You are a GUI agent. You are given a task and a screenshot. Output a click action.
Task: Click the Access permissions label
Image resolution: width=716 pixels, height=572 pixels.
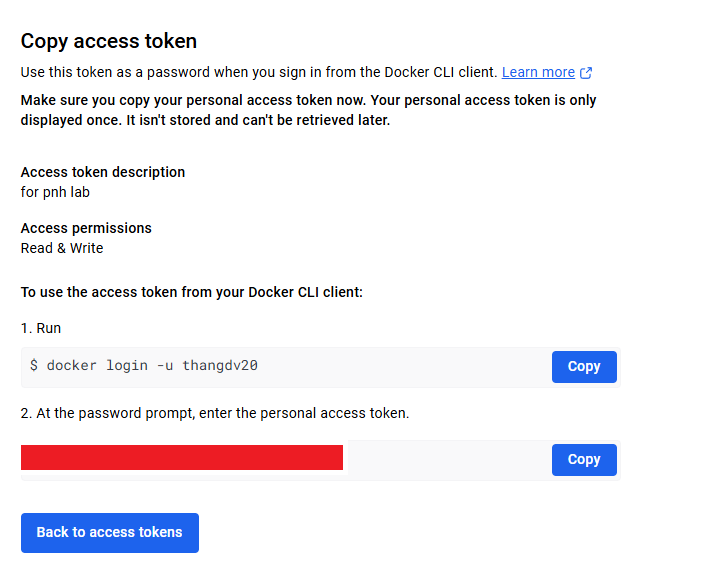pos(86,228)
